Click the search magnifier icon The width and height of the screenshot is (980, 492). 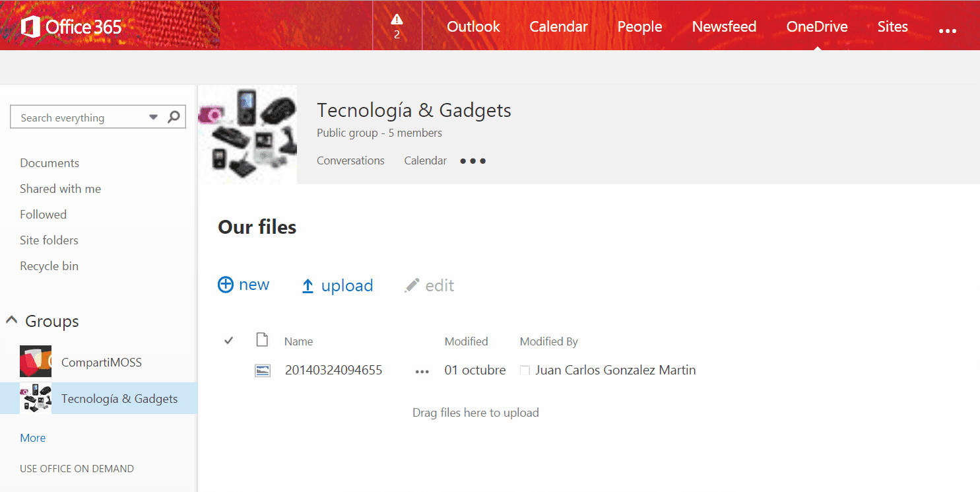point(174,117)
